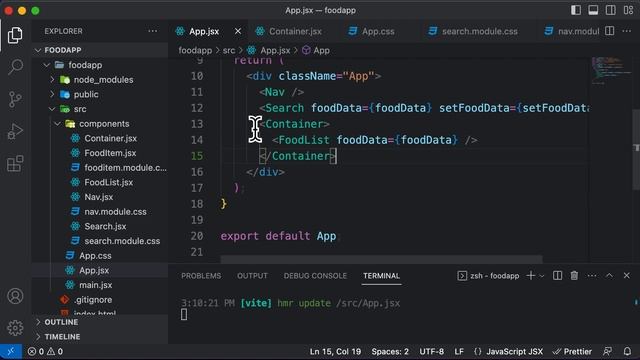Viewport: 640px width, 360px height.
Task: Click line number 20 in the gutter
Action: [x=197, y=236]
